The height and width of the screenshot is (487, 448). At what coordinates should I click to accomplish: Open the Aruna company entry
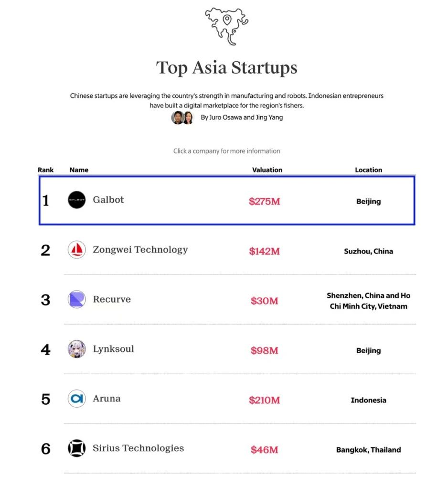click(x=107, y=399)
